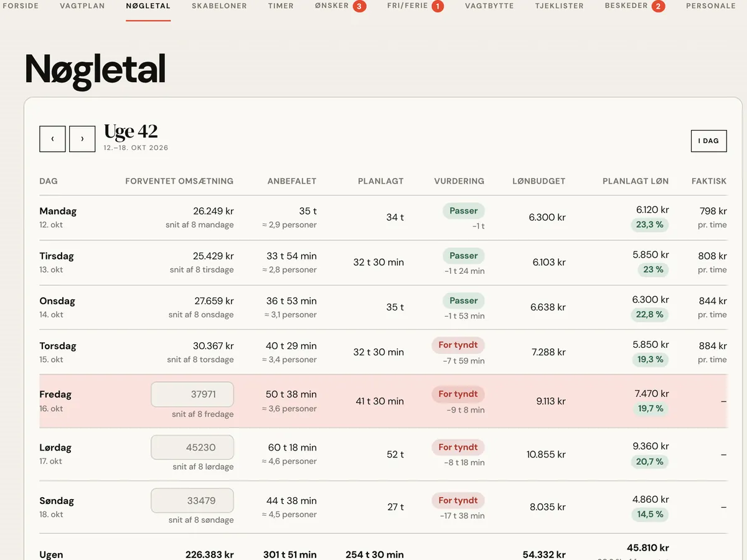Click Onsdag recommended 36 t 53 min
This screenshot has height=560, width=747.
click(x=291, y=301)
